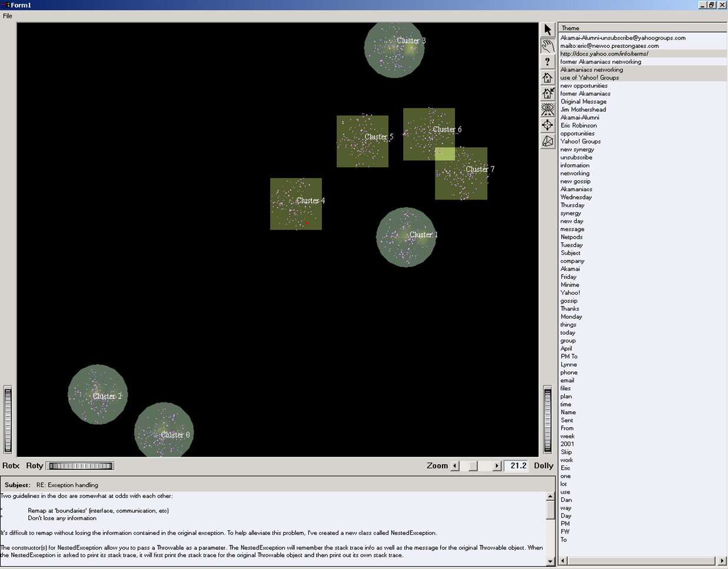Toggle the perspective camera cube icon
The height and width of the screenshot is (569, 728).
pos(547,141)
